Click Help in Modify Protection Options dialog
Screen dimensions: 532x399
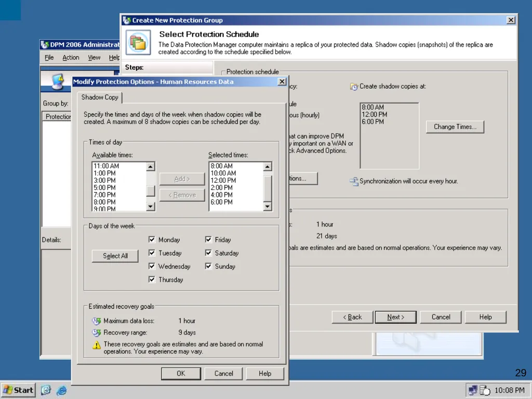pos(265,374)
